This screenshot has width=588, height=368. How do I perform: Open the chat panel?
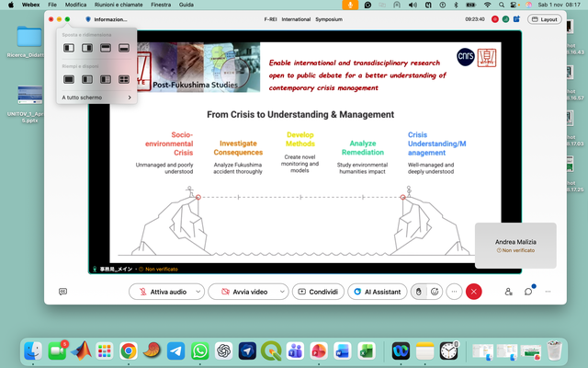pos(528,292)
